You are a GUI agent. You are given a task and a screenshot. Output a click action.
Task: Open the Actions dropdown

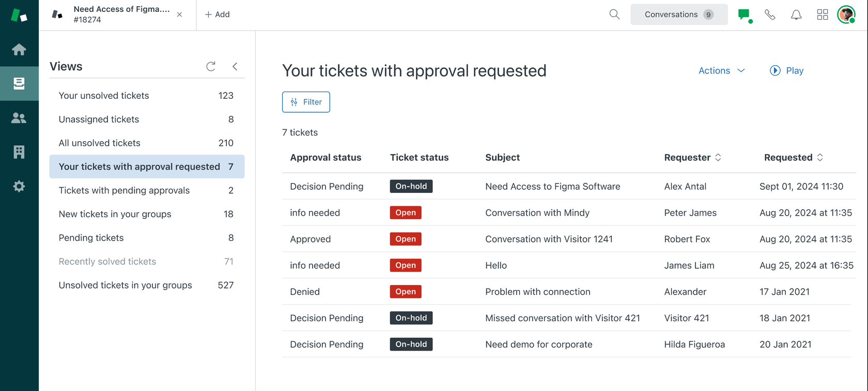tap(721, 70)
